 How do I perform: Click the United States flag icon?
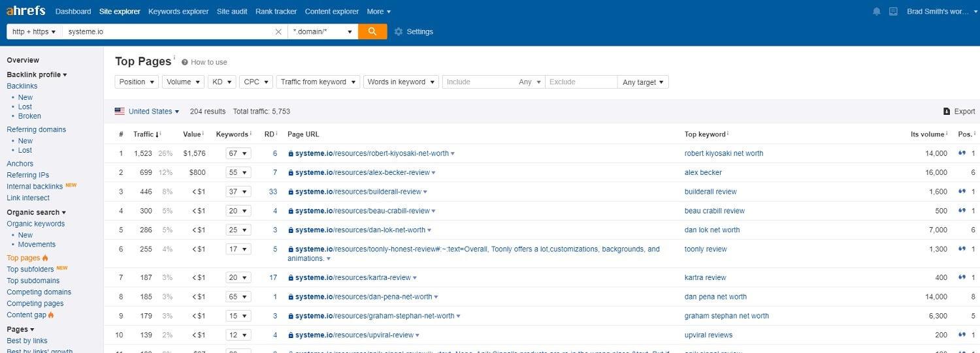coord(120,112)
